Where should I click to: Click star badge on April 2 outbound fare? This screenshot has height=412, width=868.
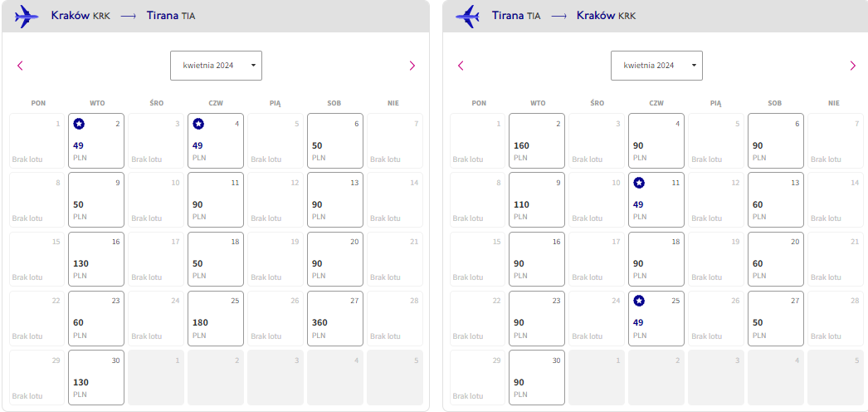(x=79, y=124)
